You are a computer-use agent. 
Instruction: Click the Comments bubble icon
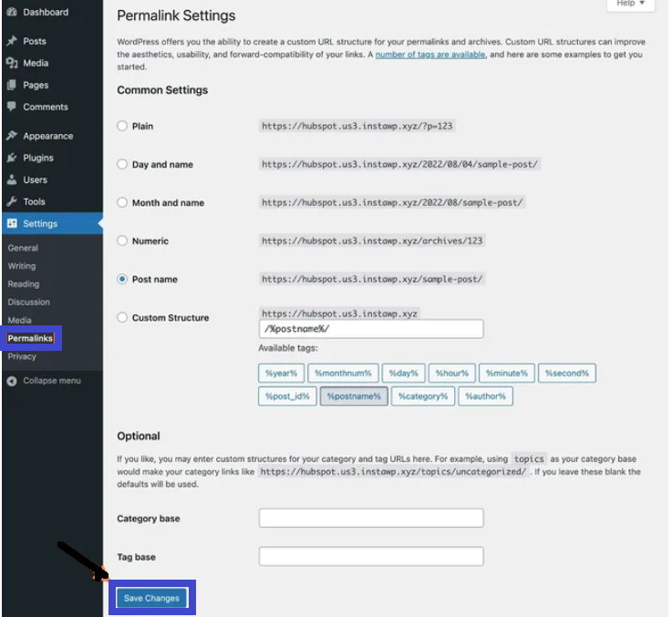point(12,107)
